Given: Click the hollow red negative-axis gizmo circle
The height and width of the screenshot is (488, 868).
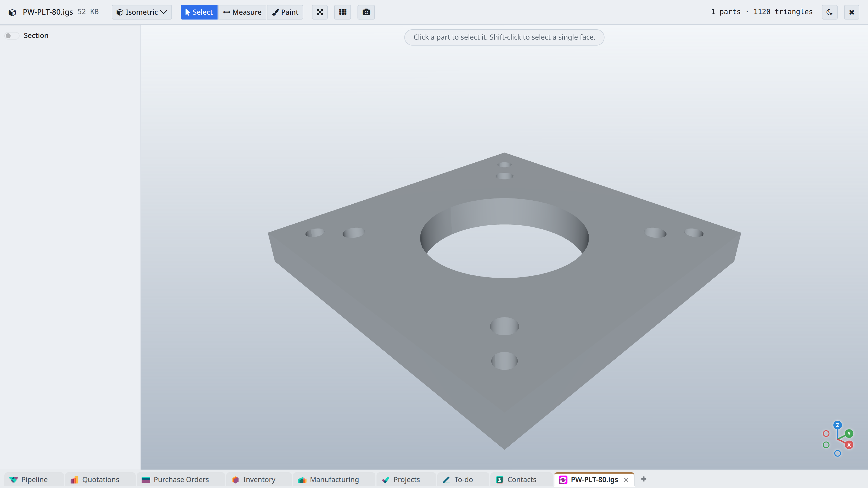Looking at the screenshot, I should click(826, 434).
